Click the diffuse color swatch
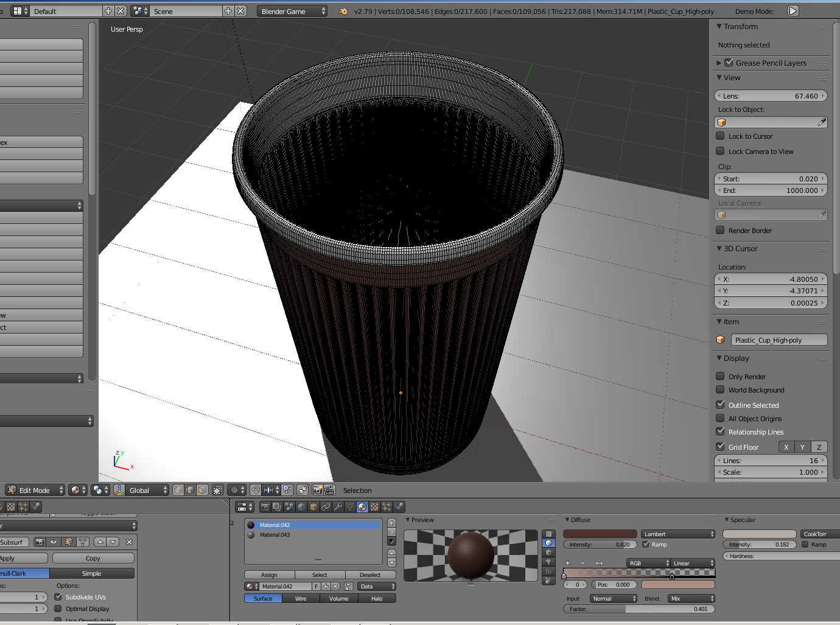Image resolution: width=840 pixels, height=625 pixels. click(600, 534)
